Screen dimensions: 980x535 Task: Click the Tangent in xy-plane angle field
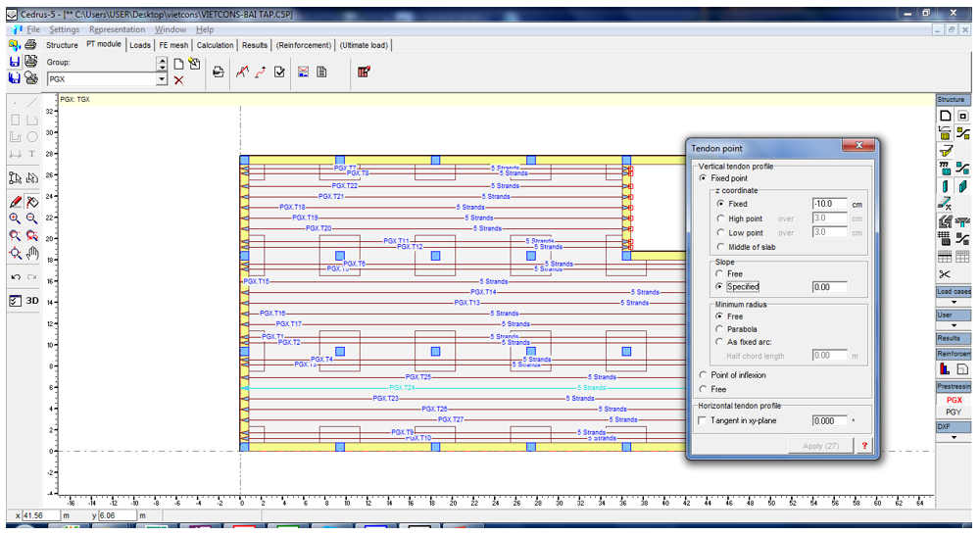(829, 420)
